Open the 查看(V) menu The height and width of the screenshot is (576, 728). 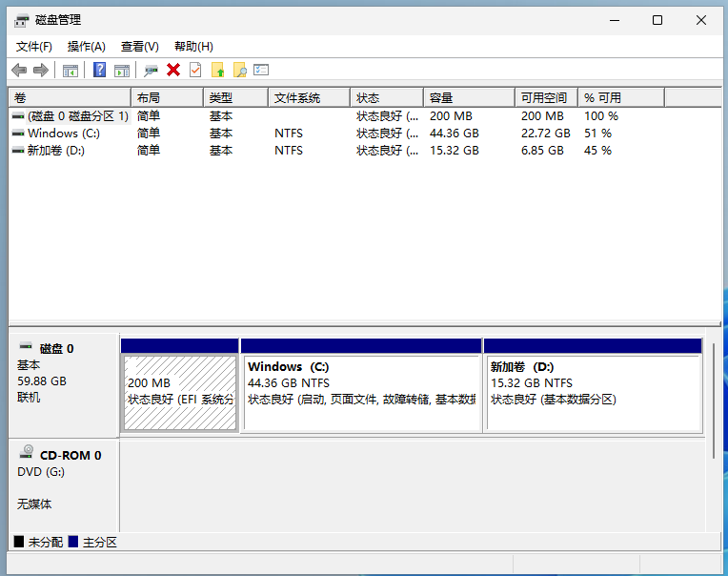coord(140,47)
